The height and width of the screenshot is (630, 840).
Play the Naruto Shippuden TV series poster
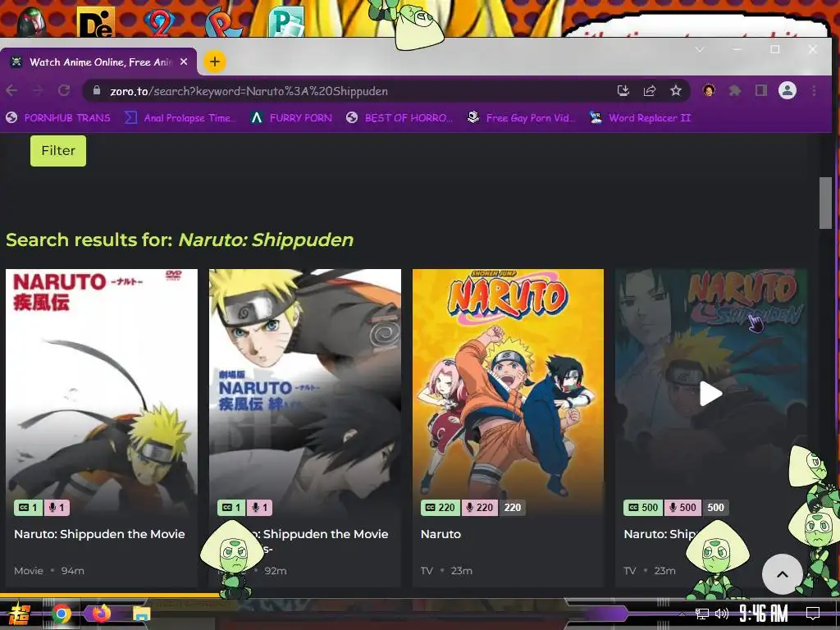pos(711,394)
